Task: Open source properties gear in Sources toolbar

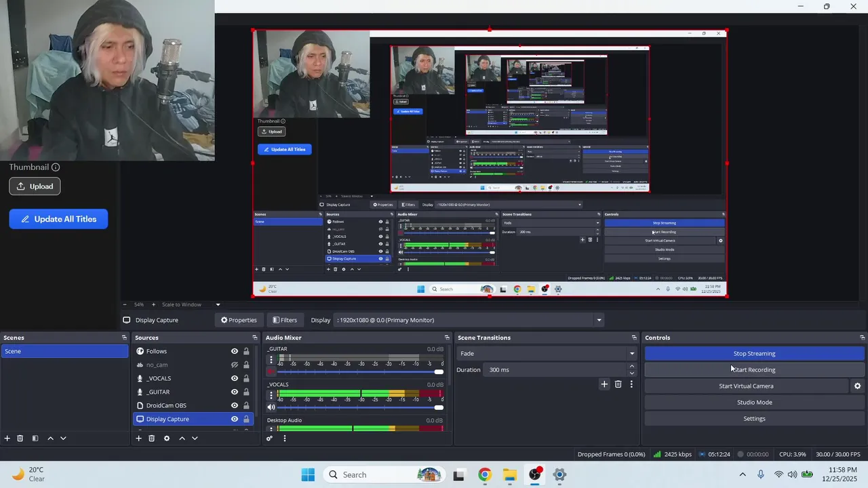Action: [x=167, y=439]
